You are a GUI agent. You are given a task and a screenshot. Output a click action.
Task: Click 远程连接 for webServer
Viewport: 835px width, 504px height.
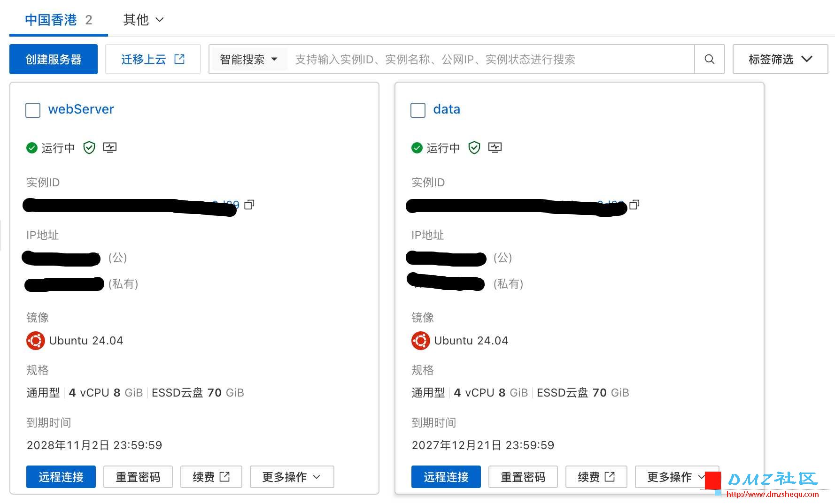point(61,477)
